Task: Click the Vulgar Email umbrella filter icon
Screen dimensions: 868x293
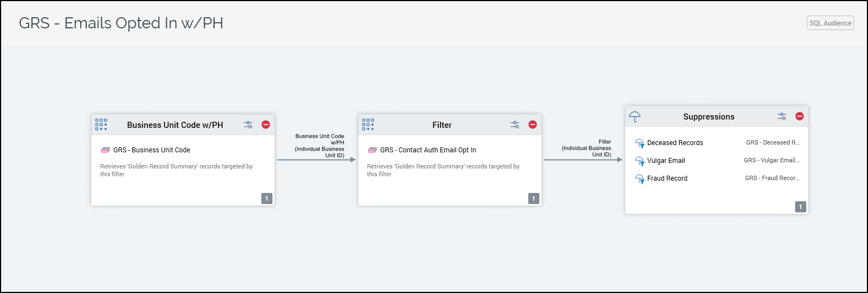Action: [x=639, y=161]
